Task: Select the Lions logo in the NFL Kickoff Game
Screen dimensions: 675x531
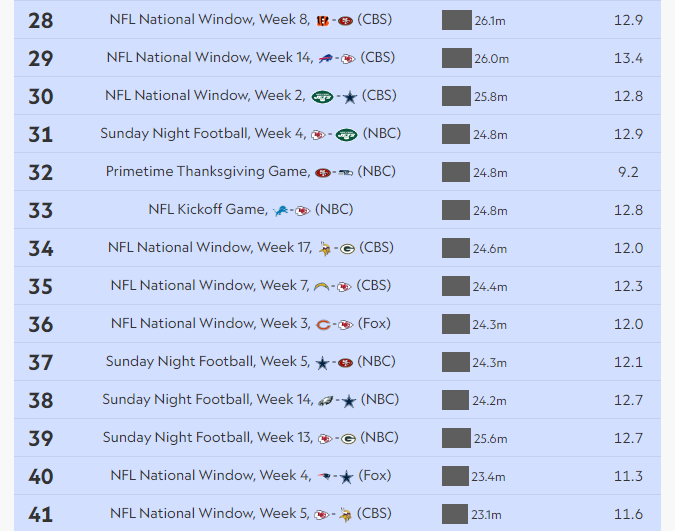Action: coord(281,211)
